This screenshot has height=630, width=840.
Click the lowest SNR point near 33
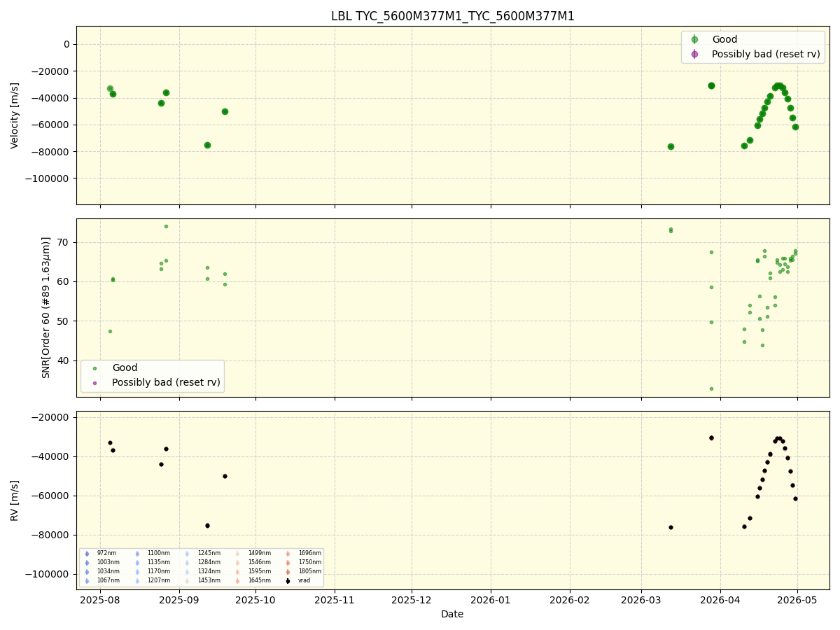pyautogui.click(x=711, y=388)
